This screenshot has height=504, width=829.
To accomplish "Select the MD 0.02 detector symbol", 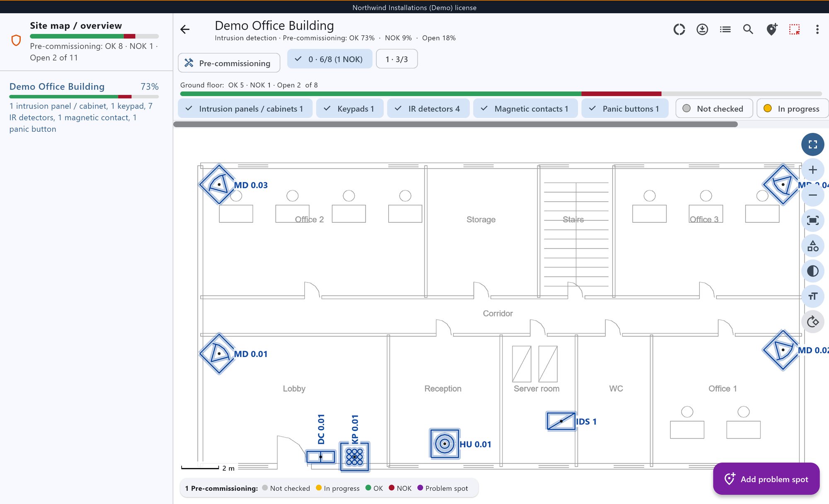I will coord(783,350).
